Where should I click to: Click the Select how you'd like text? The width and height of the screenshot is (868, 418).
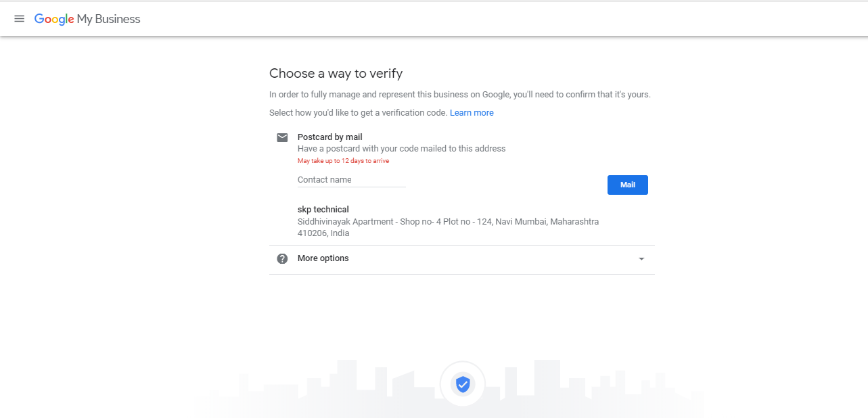click(x=358, y=113)
